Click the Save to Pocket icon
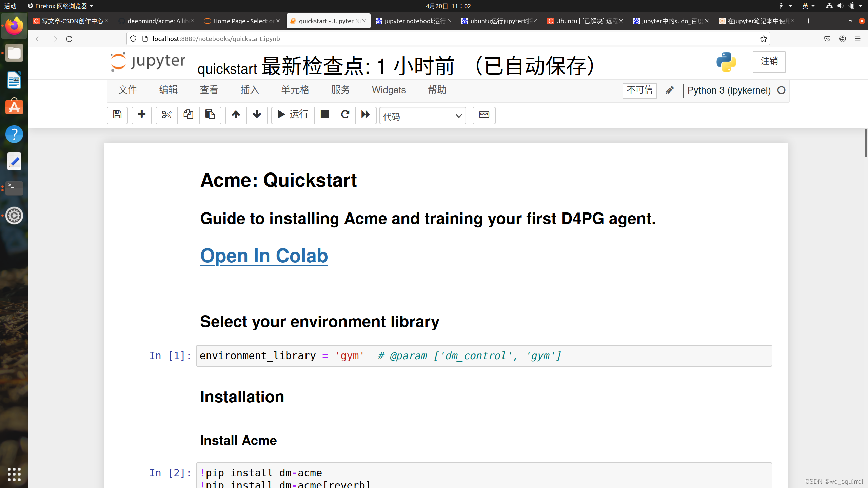Viewport: 868px width, 488px height. (827, 39)
